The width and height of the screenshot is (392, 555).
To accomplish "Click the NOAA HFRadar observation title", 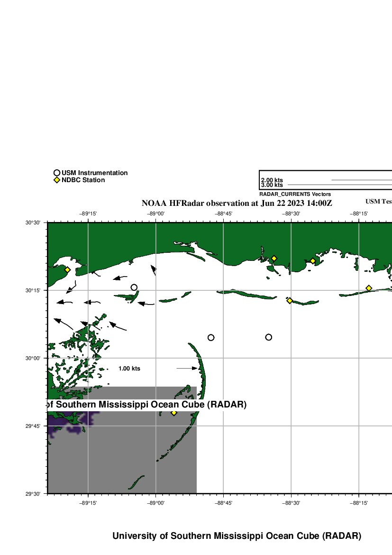I will pos(237,203).
